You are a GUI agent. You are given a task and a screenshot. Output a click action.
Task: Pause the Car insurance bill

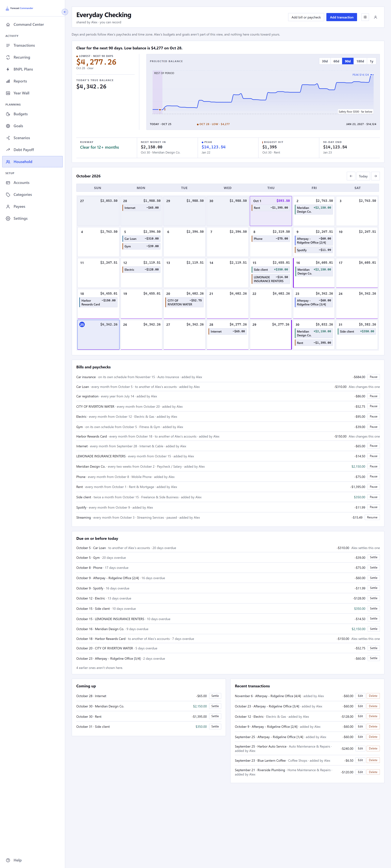[373, 377]
